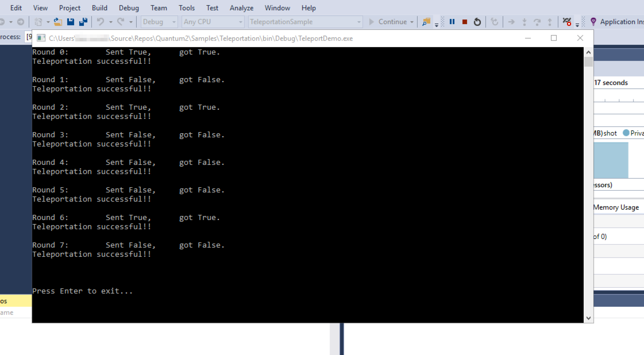This screenshot has height=355, width=644.
Task: Open the Tools menu
Action: pos(186,8)
